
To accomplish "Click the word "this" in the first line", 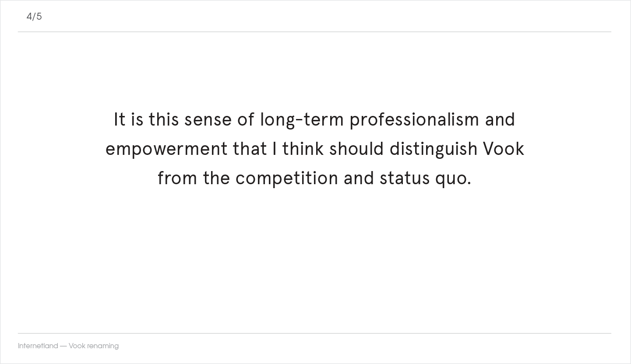I will 164,120.
